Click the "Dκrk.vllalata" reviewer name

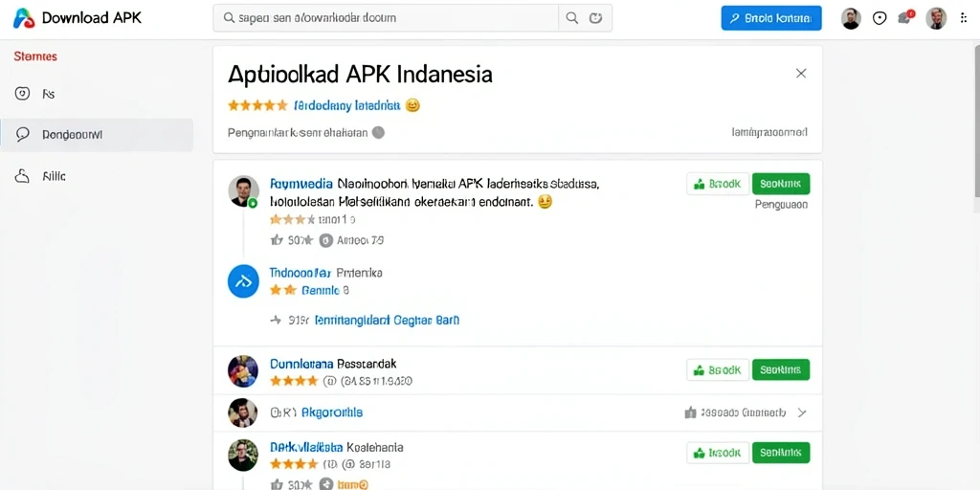click(x=305, y=448)
